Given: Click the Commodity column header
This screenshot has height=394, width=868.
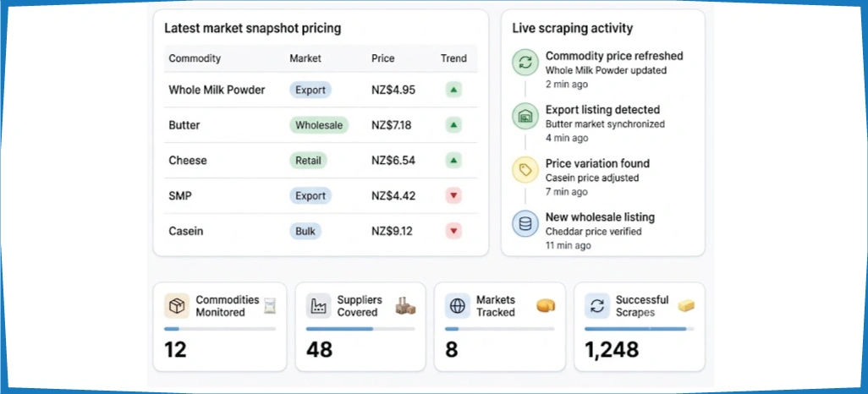Looking at the screenshot, I should click(195, 58).
